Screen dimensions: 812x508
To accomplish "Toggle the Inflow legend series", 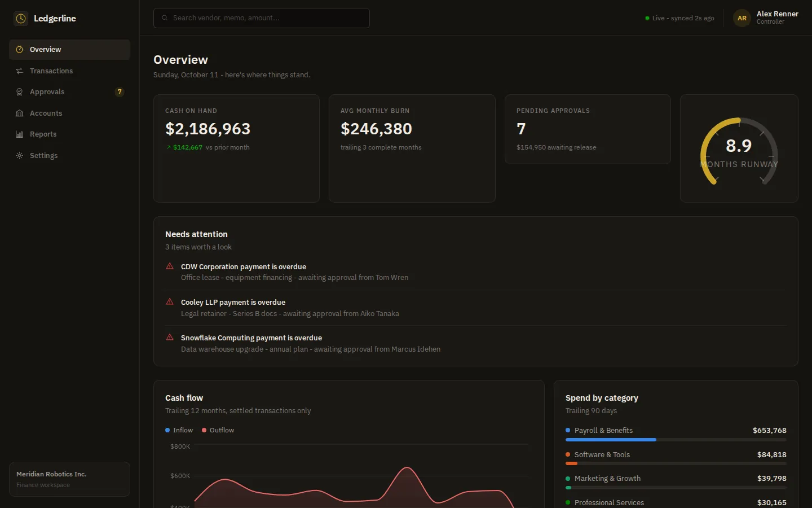I will tap(179, 430).
